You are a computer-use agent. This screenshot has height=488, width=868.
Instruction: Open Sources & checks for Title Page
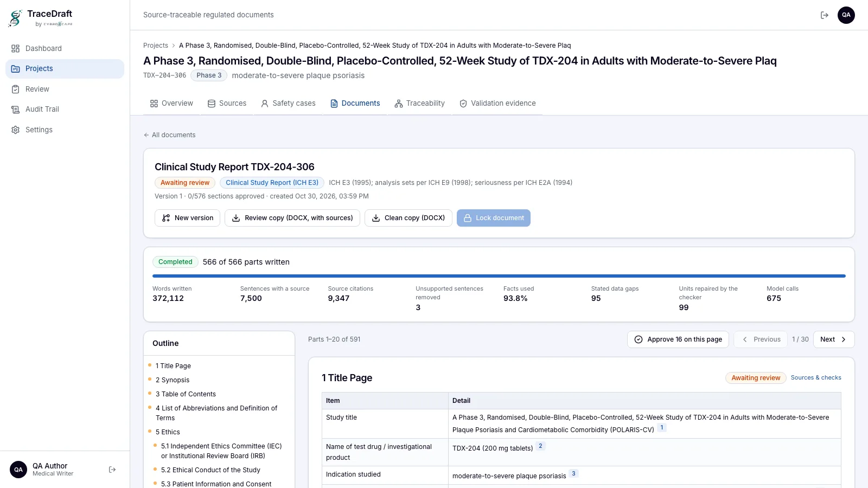point(816,378)
